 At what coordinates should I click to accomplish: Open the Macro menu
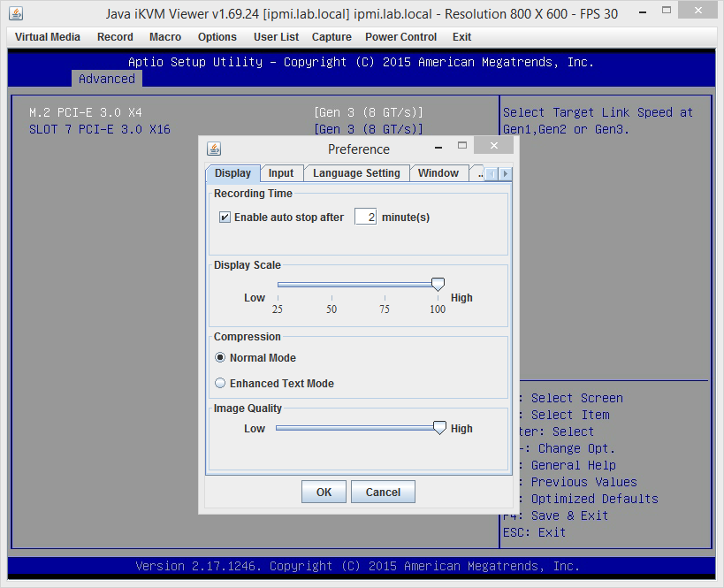click(165, 37)
